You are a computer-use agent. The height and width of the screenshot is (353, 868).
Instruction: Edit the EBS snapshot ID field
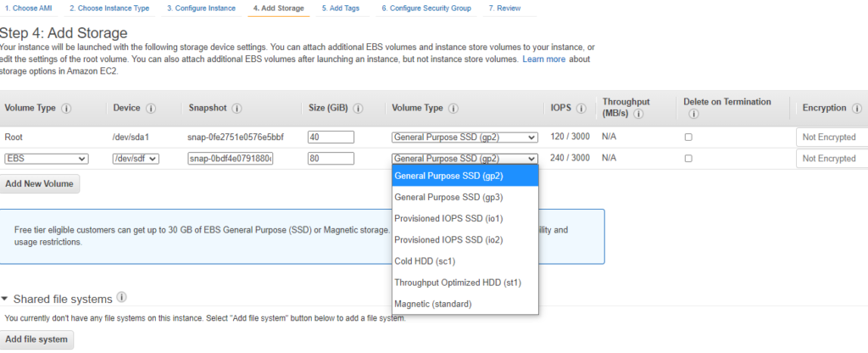pyautogui.click(x=231, y=159)
